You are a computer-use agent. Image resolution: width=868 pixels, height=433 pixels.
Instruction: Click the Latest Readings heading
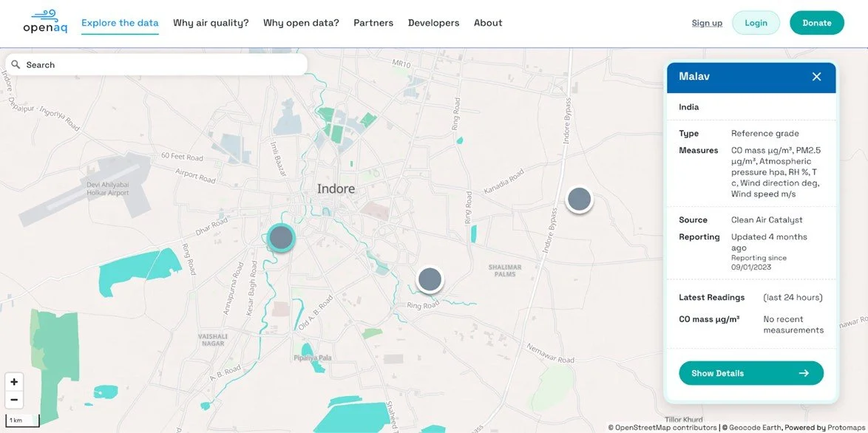point(712,298)
